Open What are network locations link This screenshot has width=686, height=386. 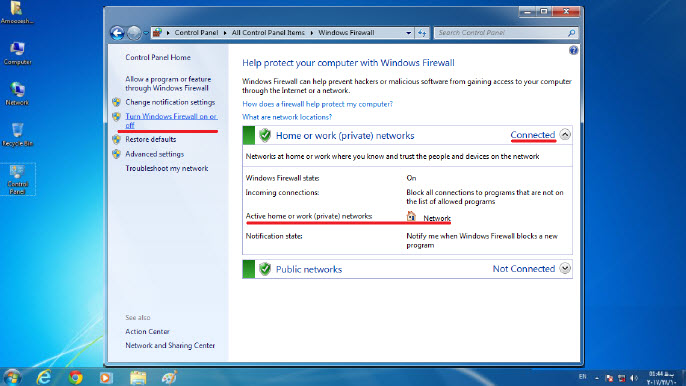pos(287,117)
